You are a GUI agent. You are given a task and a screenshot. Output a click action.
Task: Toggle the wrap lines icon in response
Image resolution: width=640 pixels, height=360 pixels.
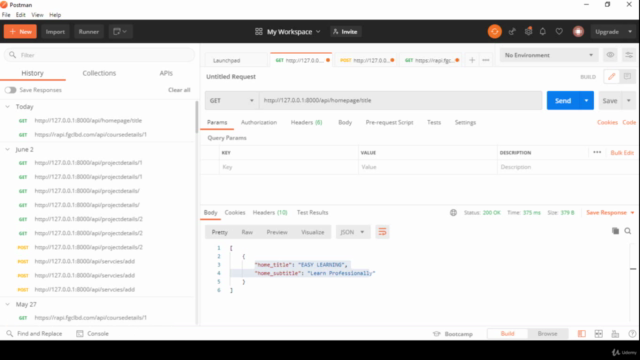click(x=382, y=232)
